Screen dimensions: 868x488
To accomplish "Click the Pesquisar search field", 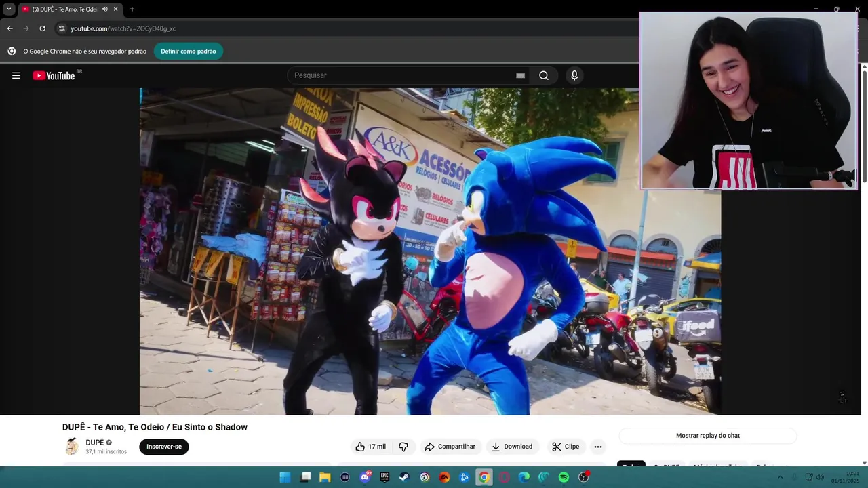I will [x=403, y=75].
